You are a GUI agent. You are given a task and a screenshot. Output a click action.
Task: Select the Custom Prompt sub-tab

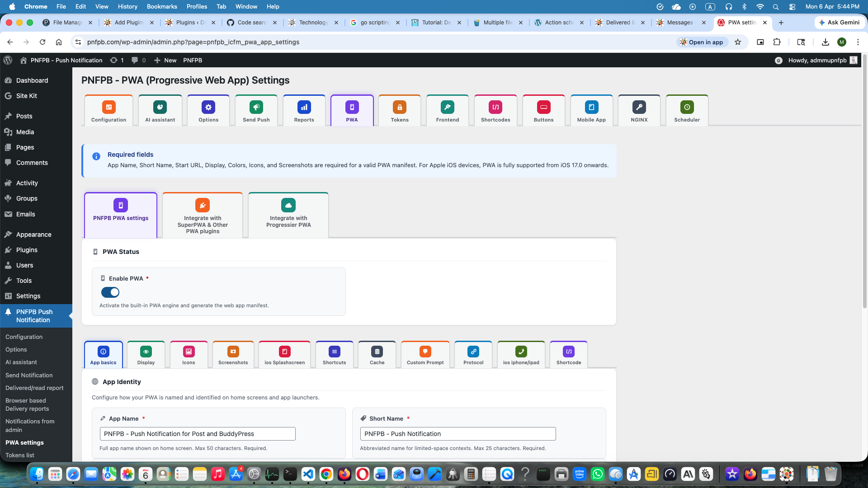point(425,355)
